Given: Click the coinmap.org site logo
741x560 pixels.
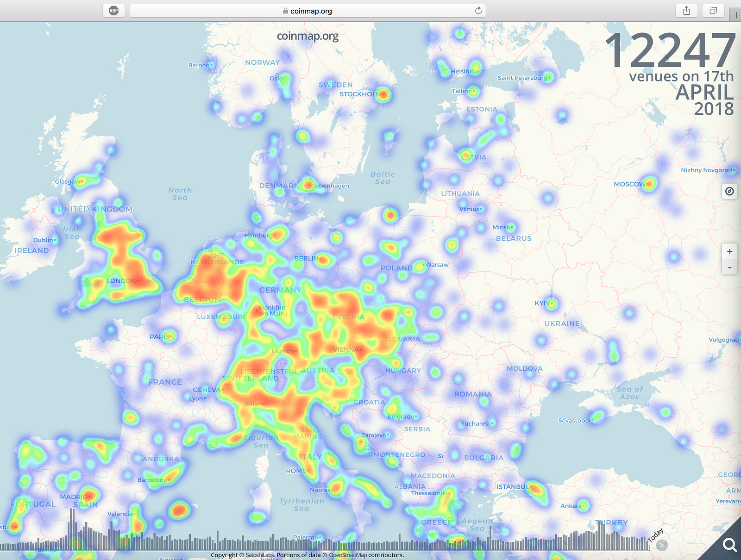Looking at the screenshot, I should [308, 36].
